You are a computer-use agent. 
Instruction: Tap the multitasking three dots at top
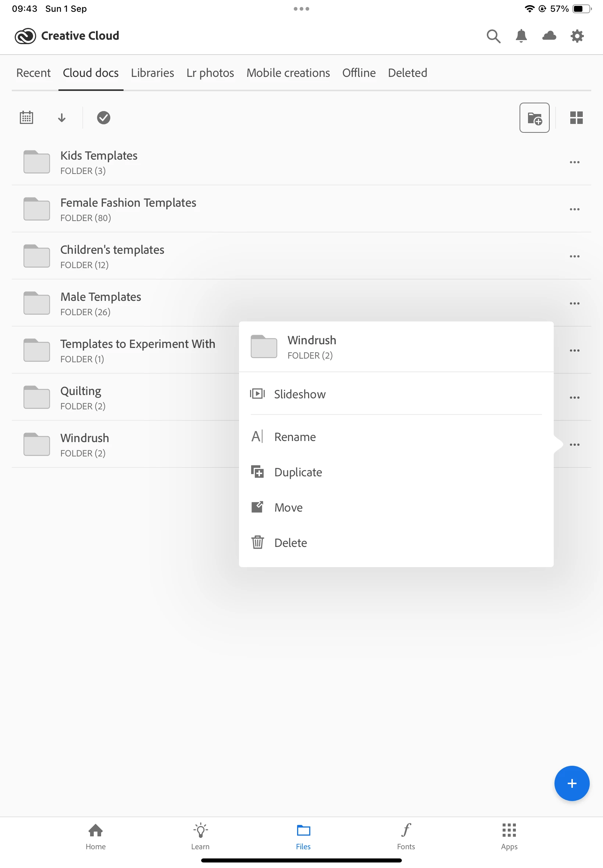point(301,9)
